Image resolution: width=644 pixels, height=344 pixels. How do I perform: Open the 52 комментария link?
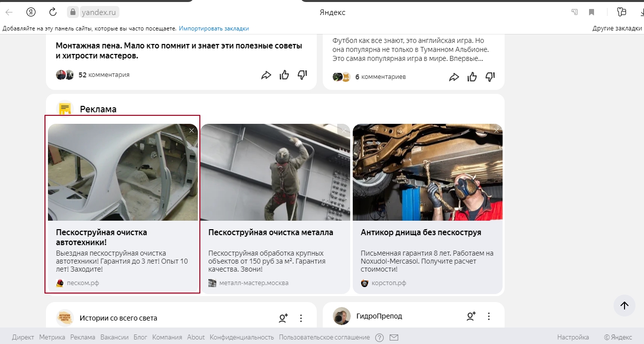(x=104, y=75)
